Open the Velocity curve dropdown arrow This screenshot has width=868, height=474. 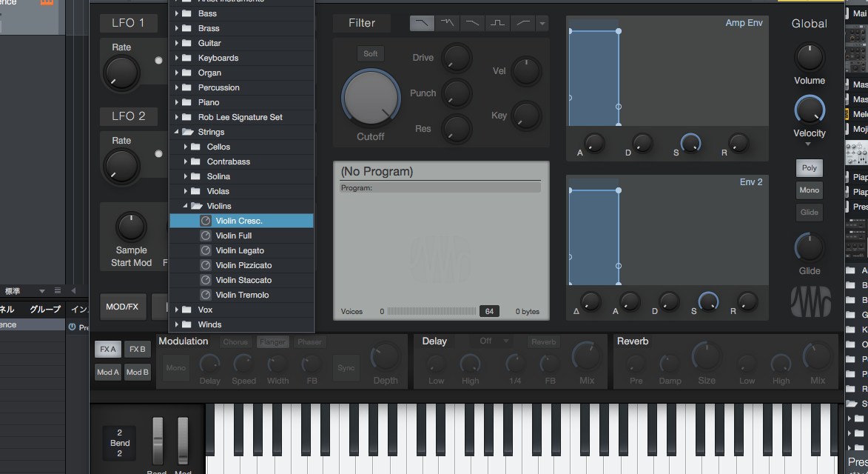[808, 144]
